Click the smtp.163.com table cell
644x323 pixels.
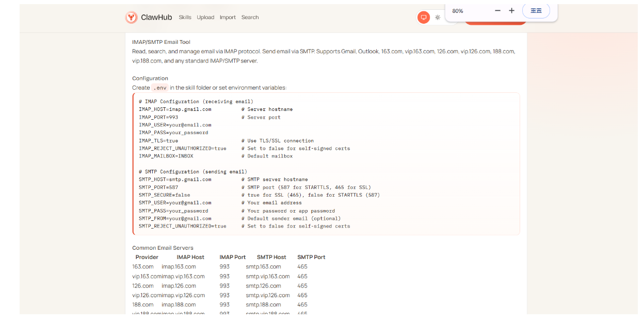click(263, 267)
